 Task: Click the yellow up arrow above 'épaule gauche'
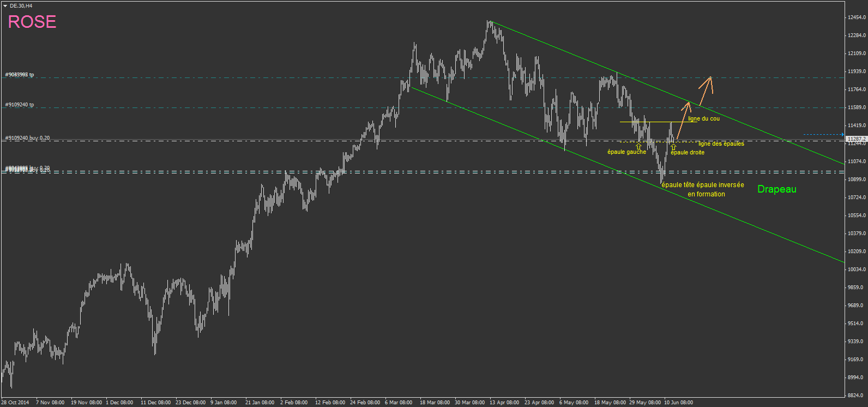pos(638,147)
